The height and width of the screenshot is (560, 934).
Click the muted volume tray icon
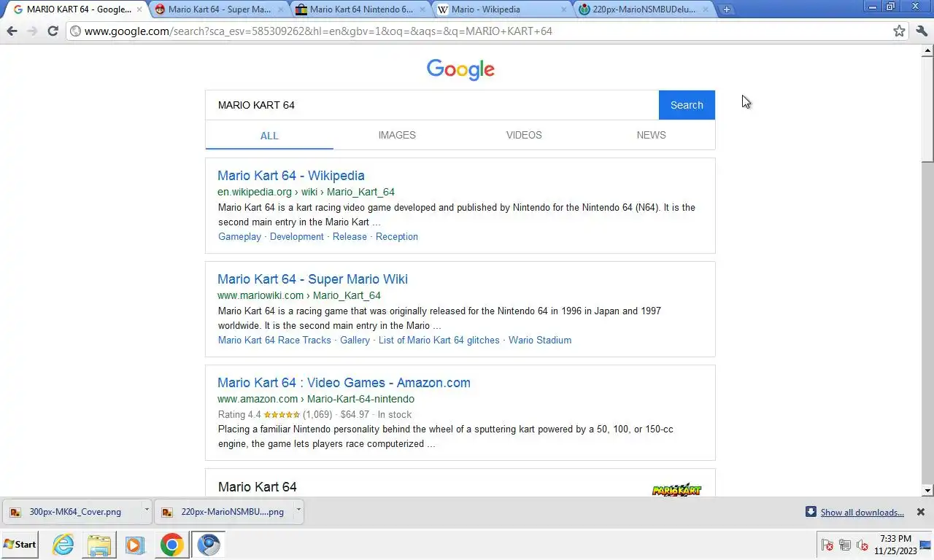[x=862, y=545]
